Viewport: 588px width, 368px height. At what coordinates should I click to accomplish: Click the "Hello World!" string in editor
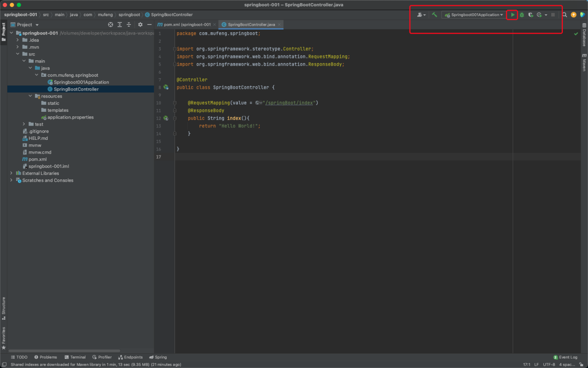click(x=239, y=126)
